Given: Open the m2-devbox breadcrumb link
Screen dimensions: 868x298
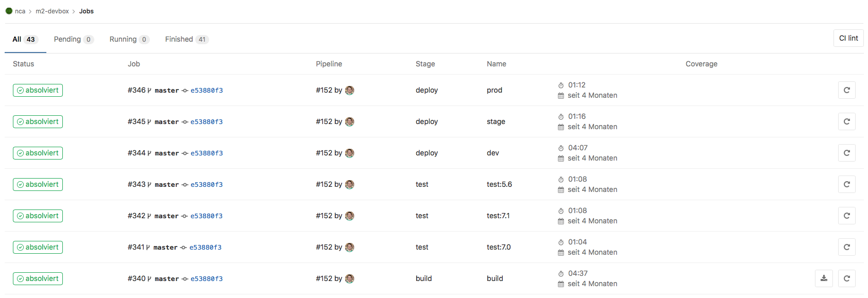Looking at the screenshot, I should point(52,11).
